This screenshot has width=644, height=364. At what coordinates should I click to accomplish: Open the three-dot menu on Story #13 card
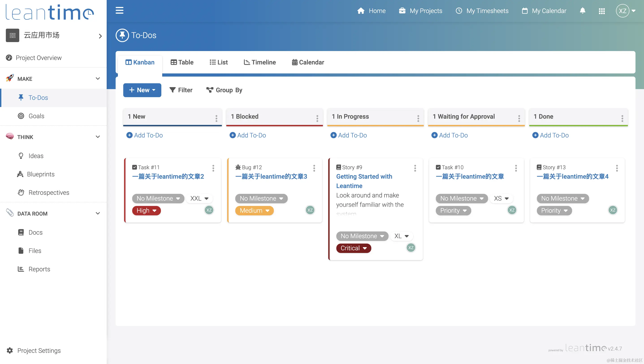[x=617, y=168]
